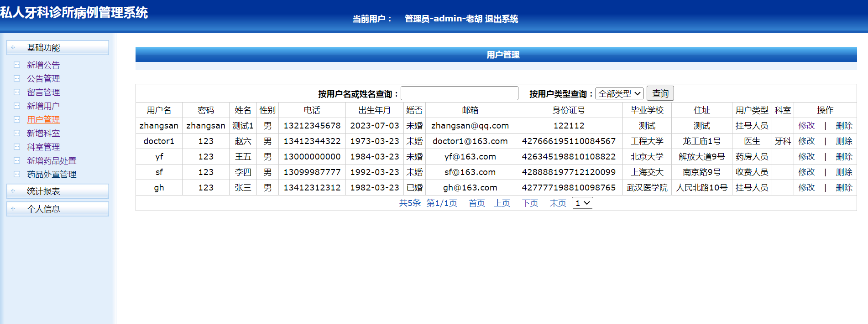Click email cell doctor1@163.com
Viewport: 868px width, 324px height.
470,141
